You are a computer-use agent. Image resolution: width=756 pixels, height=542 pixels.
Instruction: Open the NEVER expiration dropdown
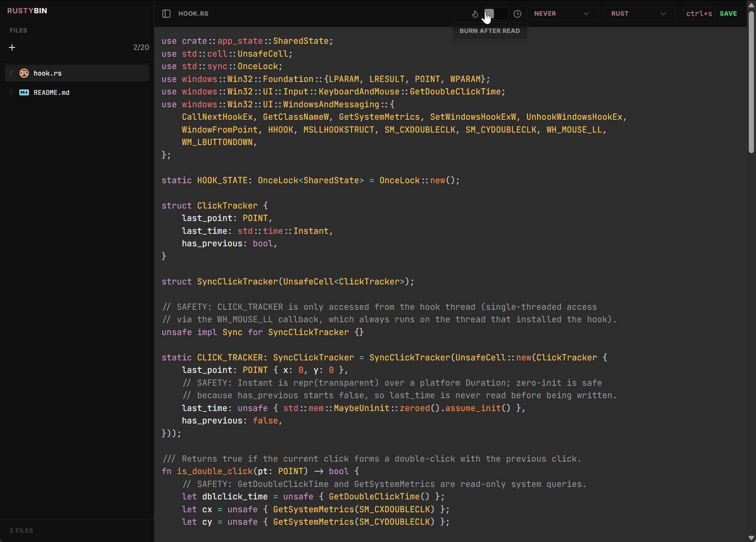coord(562,14)
